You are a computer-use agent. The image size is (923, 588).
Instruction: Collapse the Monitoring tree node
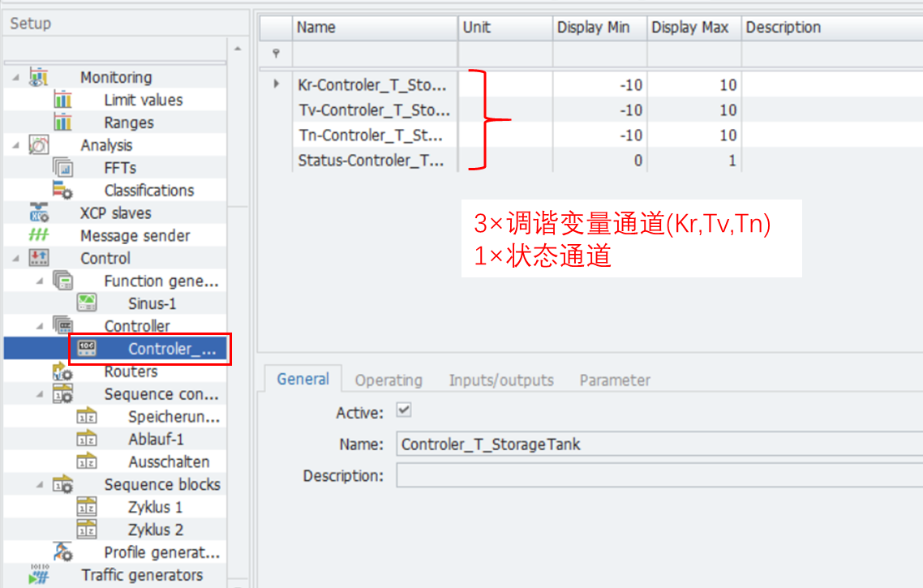coord(16,77)
